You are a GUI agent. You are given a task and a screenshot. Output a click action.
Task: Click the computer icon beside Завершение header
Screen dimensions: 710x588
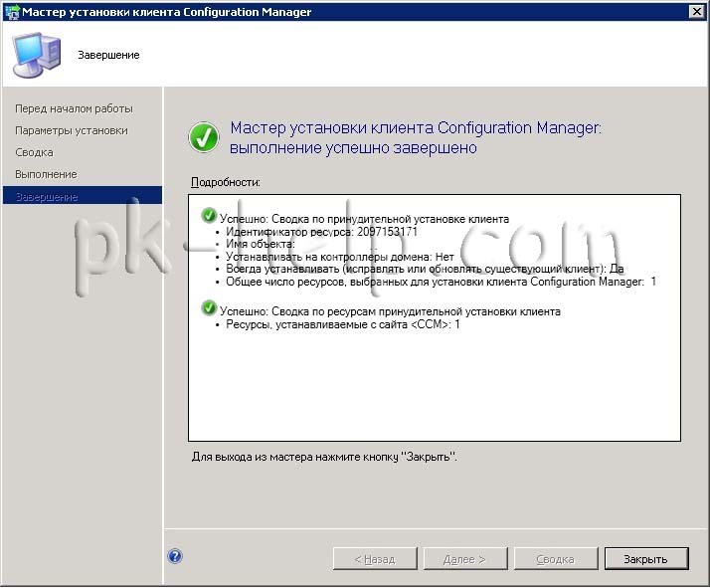[x=36, y=55]
